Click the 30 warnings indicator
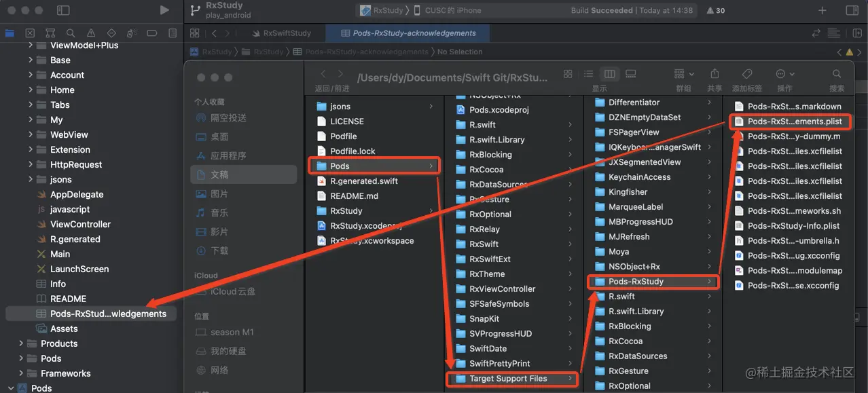This screenshot has width=868, height=393. pos(716,10)
